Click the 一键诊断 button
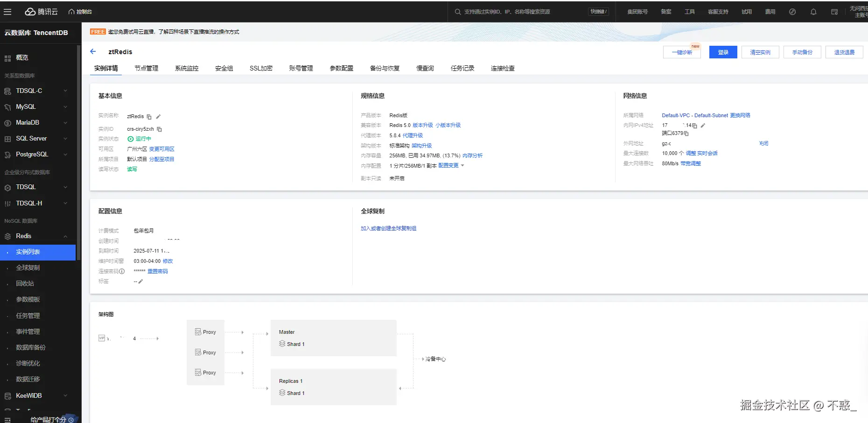Screen dimensions: 868x423 pos(682,52)
